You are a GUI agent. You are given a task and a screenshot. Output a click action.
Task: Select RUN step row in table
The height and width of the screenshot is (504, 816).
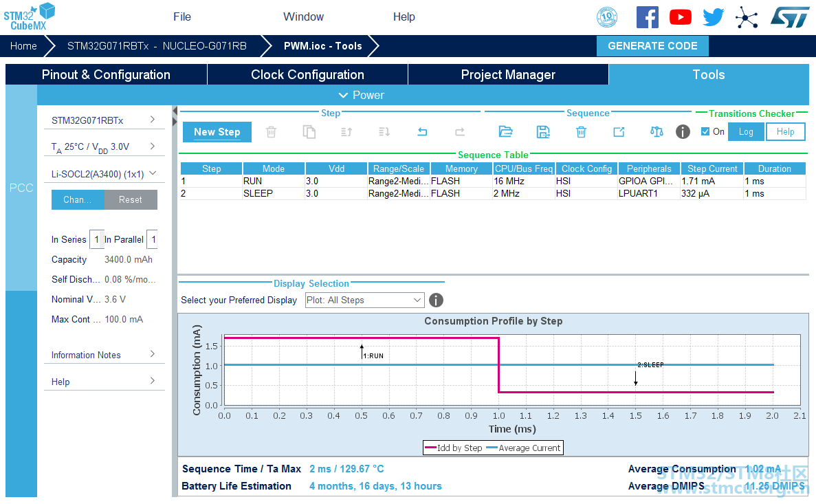tap(493, 182)
